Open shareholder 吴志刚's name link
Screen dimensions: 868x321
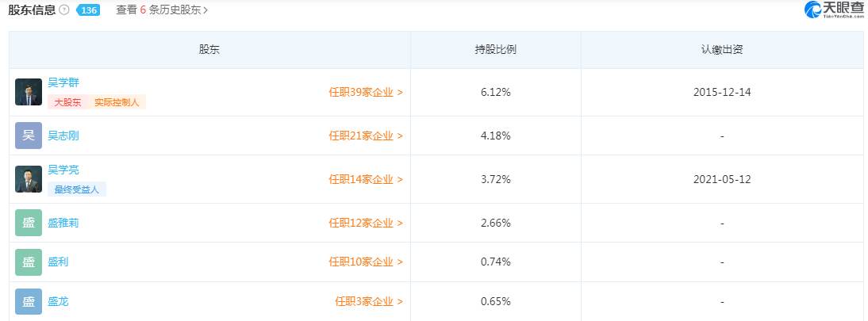63,136
